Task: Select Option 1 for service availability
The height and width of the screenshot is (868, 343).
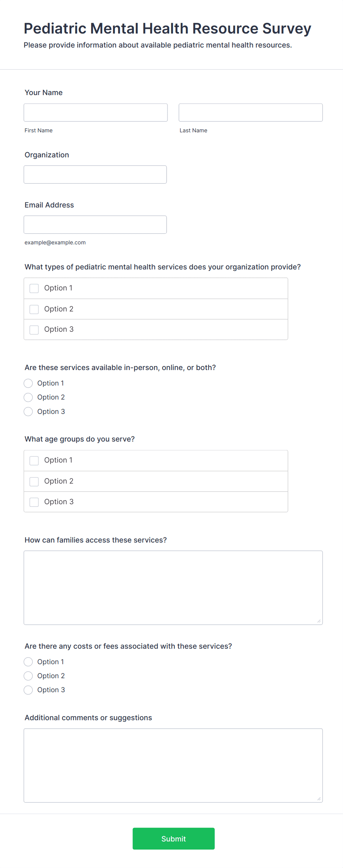Action: tap(28, 383)
